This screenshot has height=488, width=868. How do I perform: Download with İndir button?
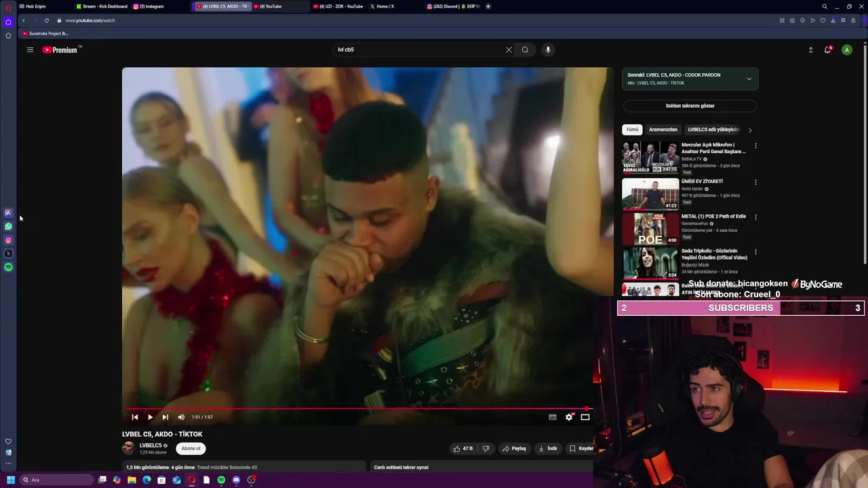pos(548,448)
